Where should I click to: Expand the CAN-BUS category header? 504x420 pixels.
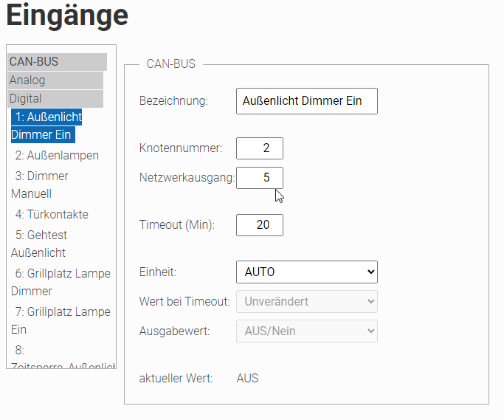click(x=57, y=62)
